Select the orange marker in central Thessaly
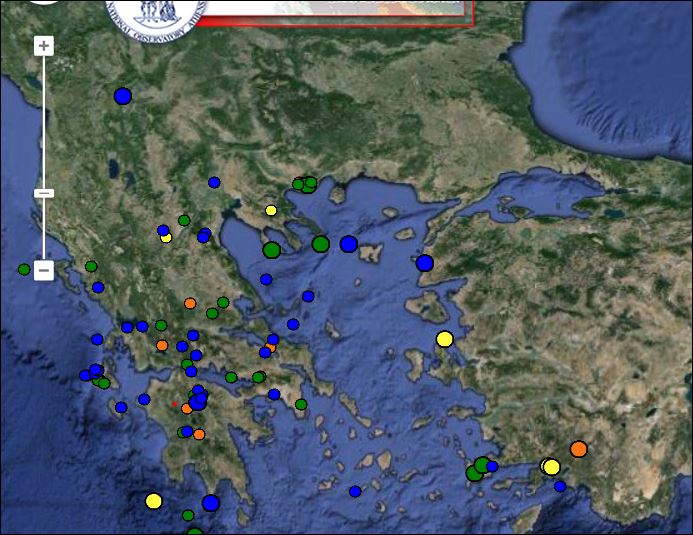693x535 pixels. pos(190,304)
